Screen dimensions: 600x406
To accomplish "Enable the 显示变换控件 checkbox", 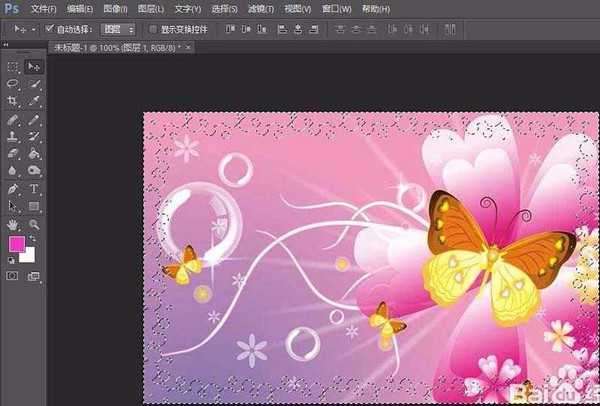I will (x=152, y=29).
